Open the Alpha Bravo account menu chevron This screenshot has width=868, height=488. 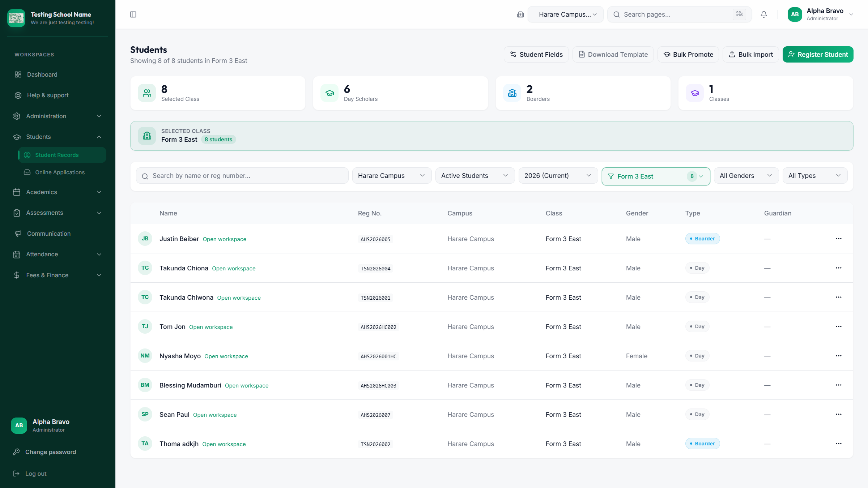(x=851, y=14)
